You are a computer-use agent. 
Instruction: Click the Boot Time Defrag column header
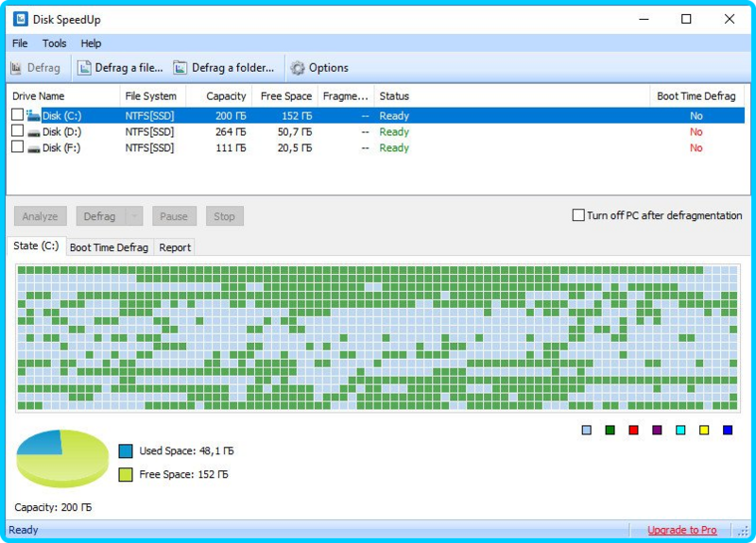[x=696, y=96]
